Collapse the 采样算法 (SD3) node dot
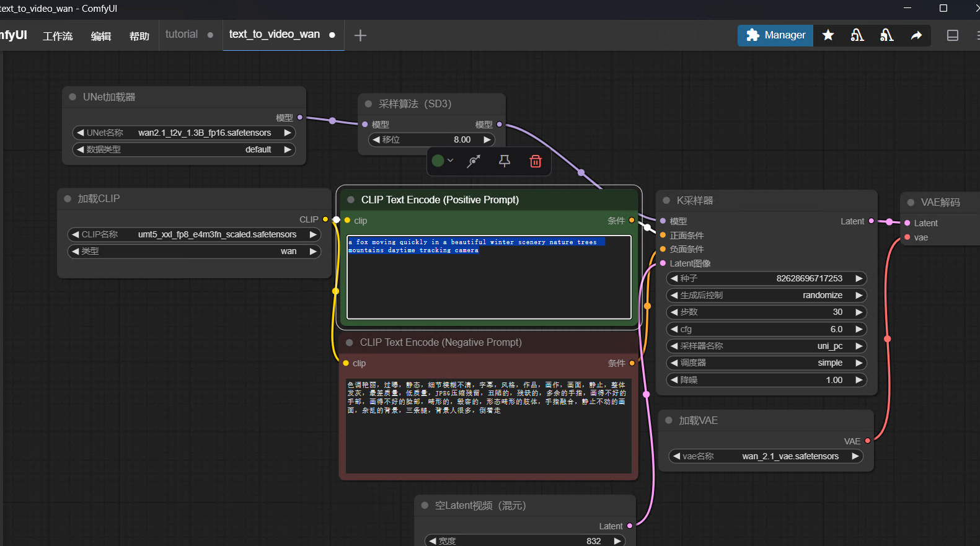 368,103
